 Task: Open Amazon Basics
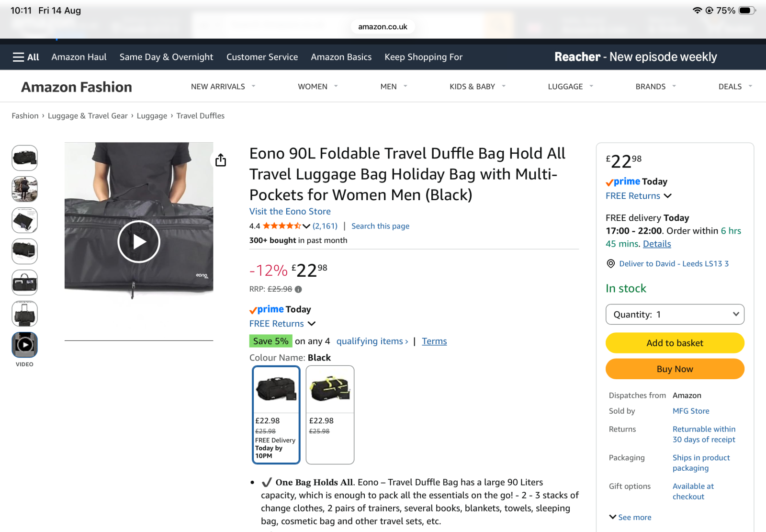(x=341, y=57)
